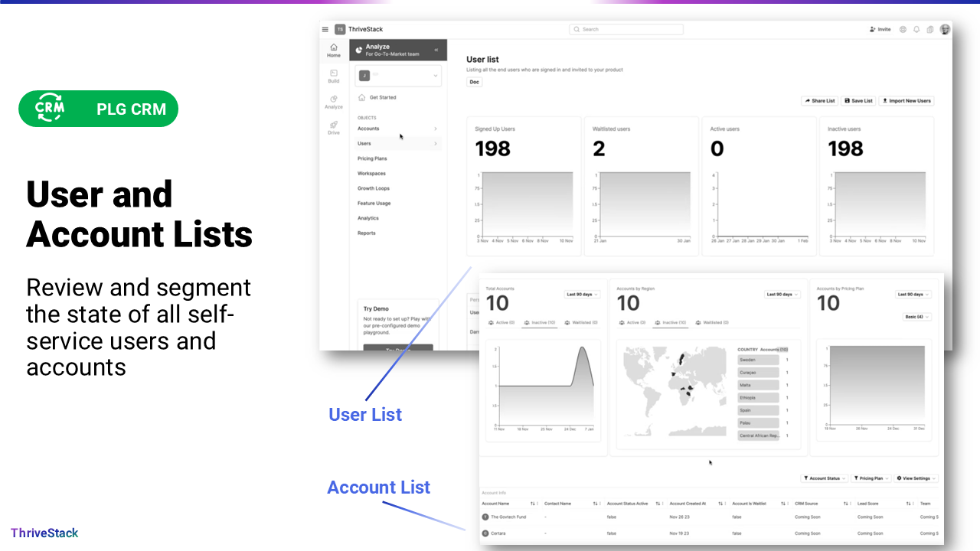Sort by CRM Source column
Image resolution: width=980 pixels, height=551 pixels.
(x=846, y=504)
